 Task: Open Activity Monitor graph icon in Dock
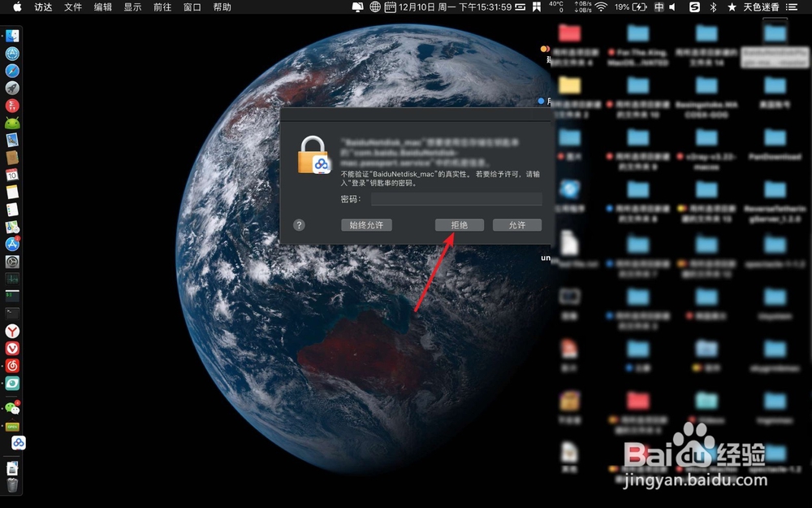[12, 279]
